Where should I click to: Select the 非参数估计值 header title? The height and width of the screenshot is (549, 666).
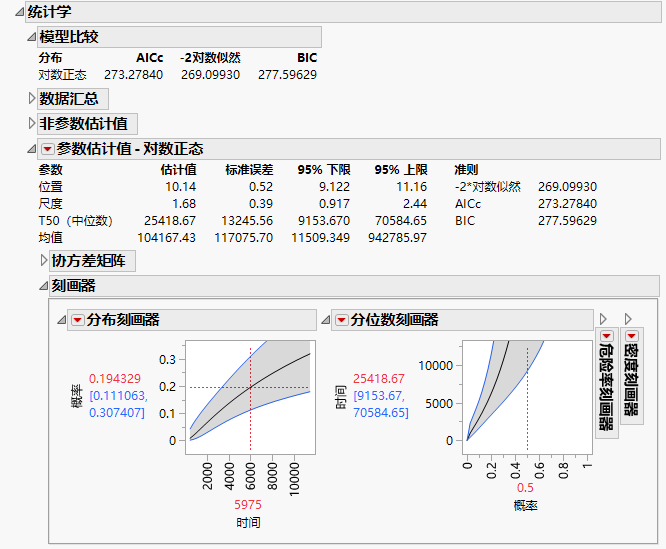click(x=84, y=124)
